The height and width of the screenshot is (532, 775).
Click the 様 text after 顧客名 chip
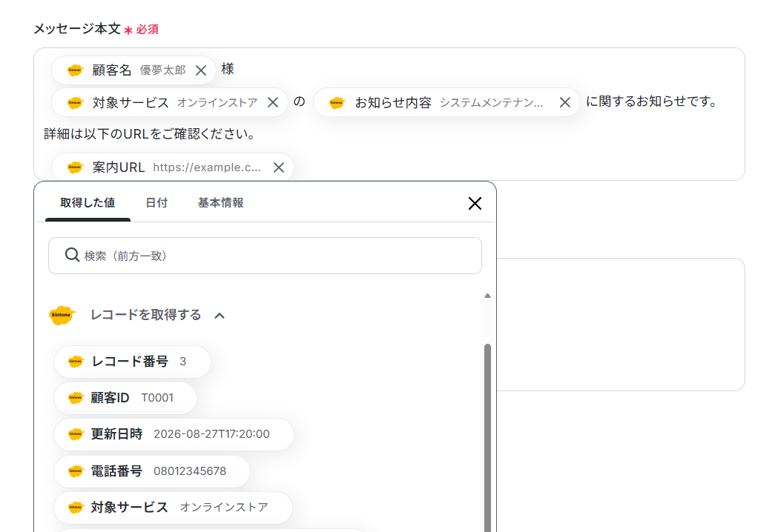point(228,69)
